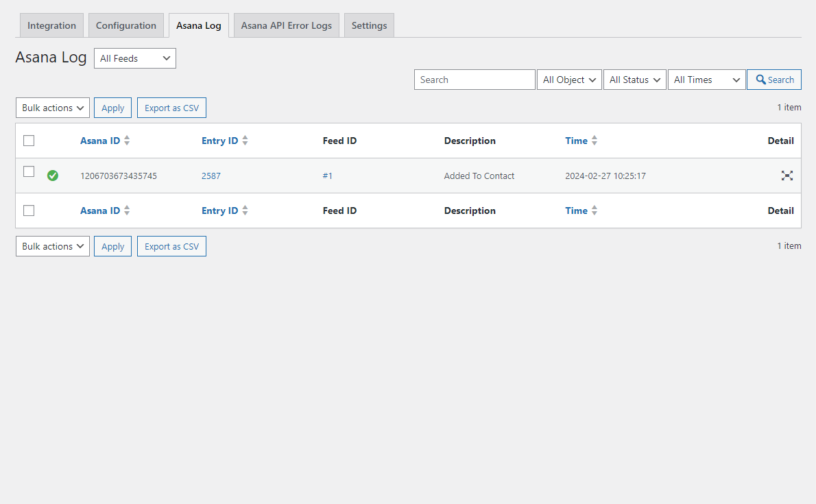Viewport: 816px width, 504px height.
Task: Click timestamp 2024-02-27 10:25:17
Action: pos(605,176)
